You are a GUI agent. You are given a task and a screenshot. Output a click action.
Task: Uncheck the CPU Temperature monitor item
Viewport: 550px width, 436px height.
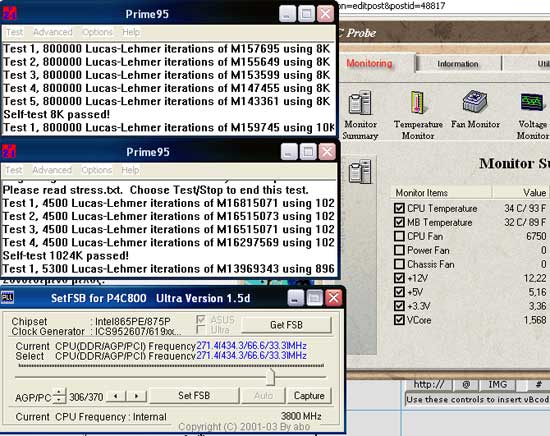tap(399, 208)
